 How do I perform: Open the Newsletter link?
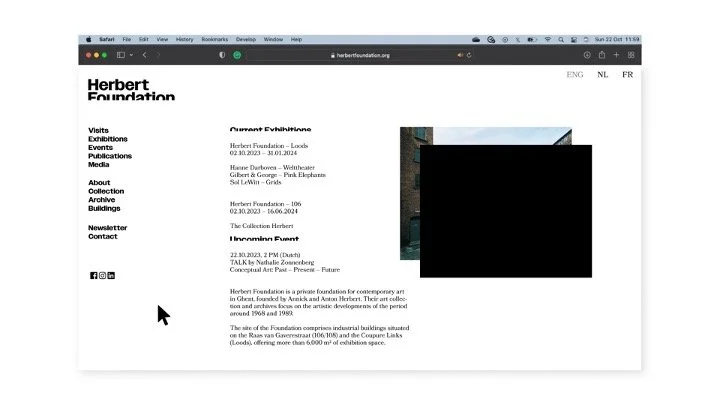[x=107, y=228]
